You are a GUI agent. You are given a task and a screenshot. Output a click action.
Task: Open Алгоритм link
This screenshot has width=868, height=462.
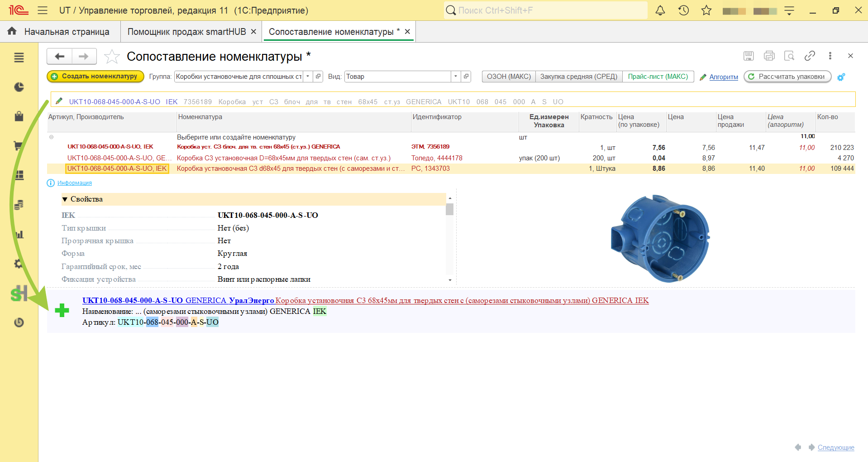pyautogui.click(x=724, y=77)
